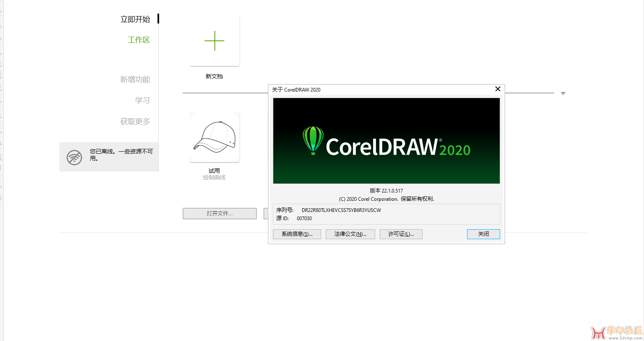Image resolution: width=644 pixels, height=341 pixels.
Task: Close the About CorelDRAW 2020 dialog with X
Action: point(498,89)
